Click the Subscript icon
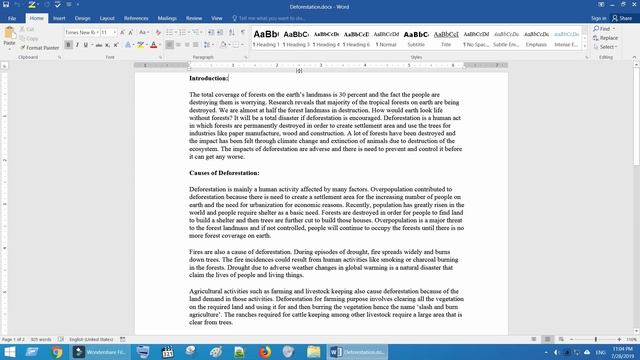 [107, 45]
